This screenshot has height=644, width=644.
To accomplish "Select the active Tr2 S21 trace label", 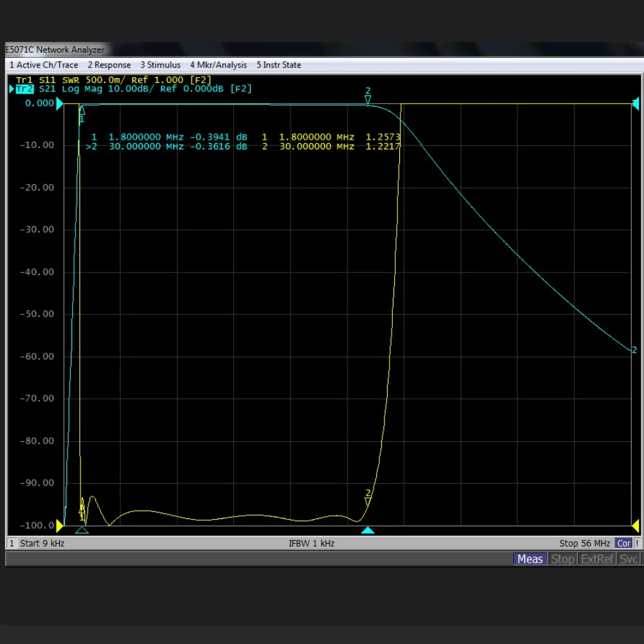I will pos(133,89).
